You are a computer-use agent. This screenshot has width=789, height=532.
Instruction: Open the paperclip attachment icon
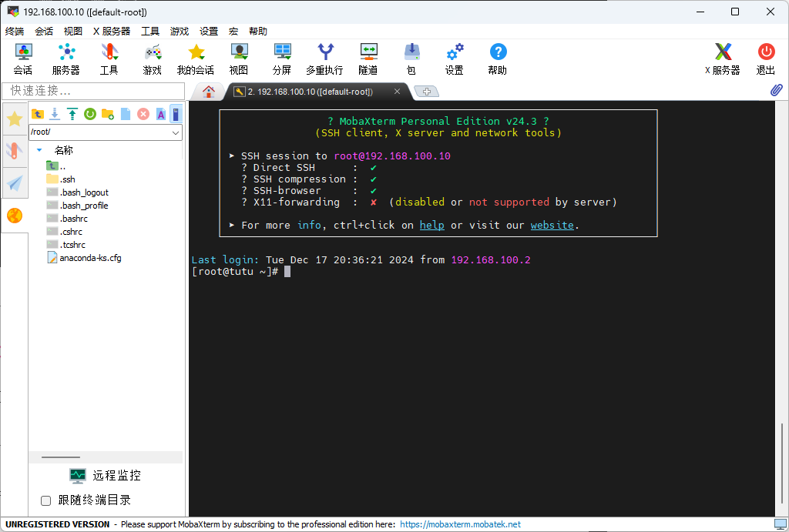[x=777, y=90]
